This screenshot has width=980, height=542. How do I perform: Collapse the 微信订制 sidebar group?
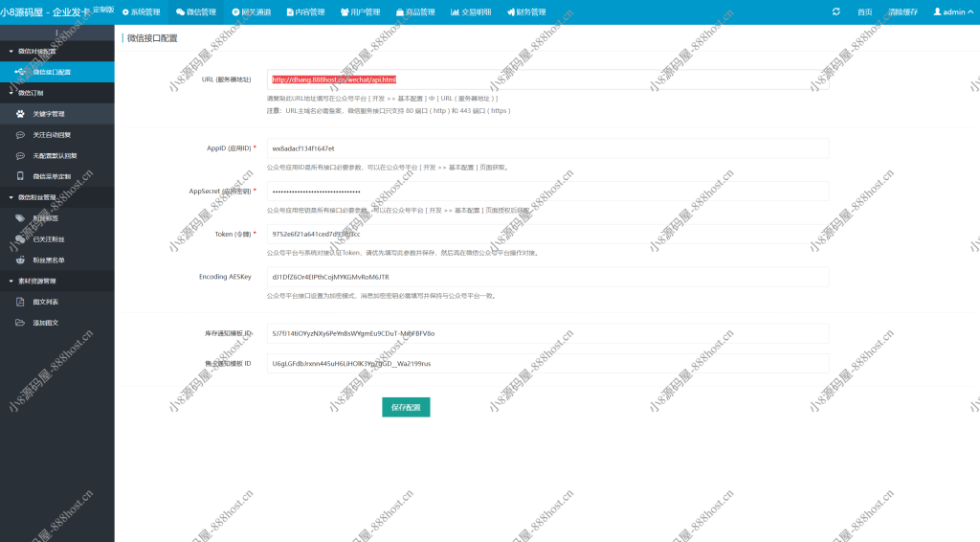click(56, 93)
